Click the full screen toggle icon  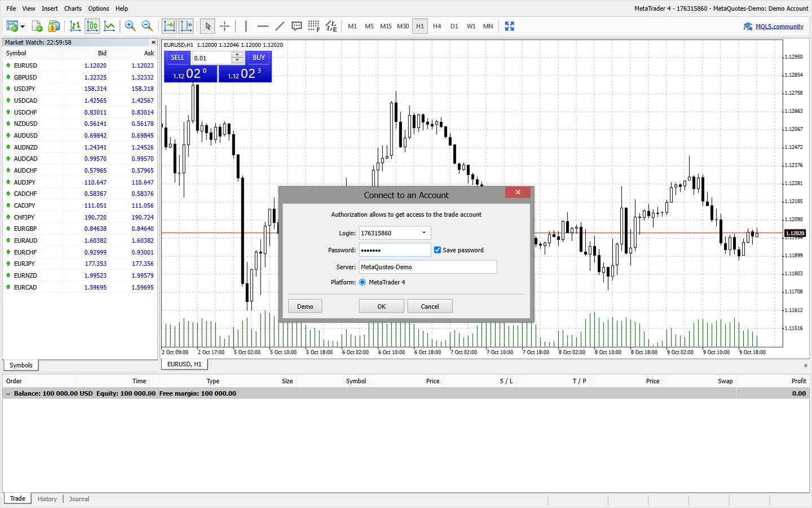pyautogui.click(x=510, y=26)
